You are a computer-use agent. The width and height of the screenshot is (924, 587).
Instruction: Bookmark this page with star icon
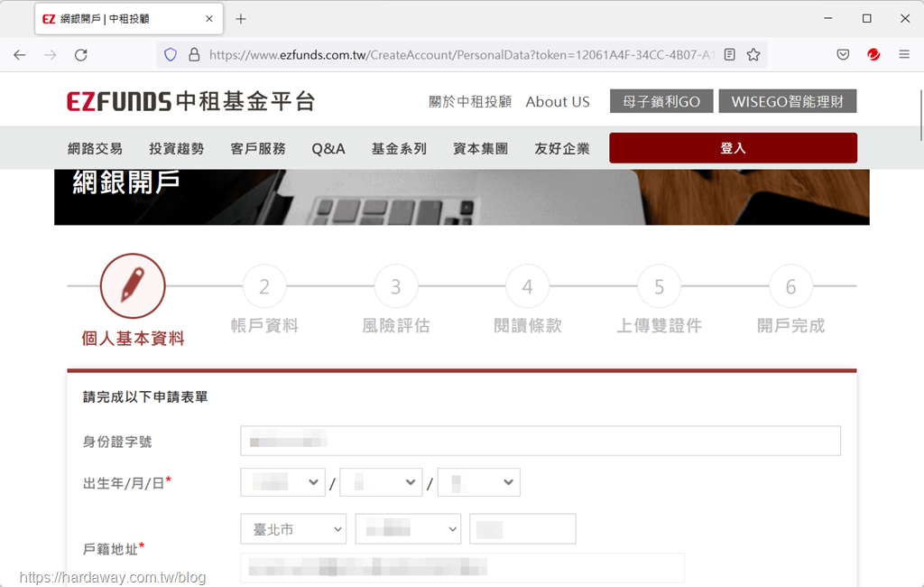point(753,55)
